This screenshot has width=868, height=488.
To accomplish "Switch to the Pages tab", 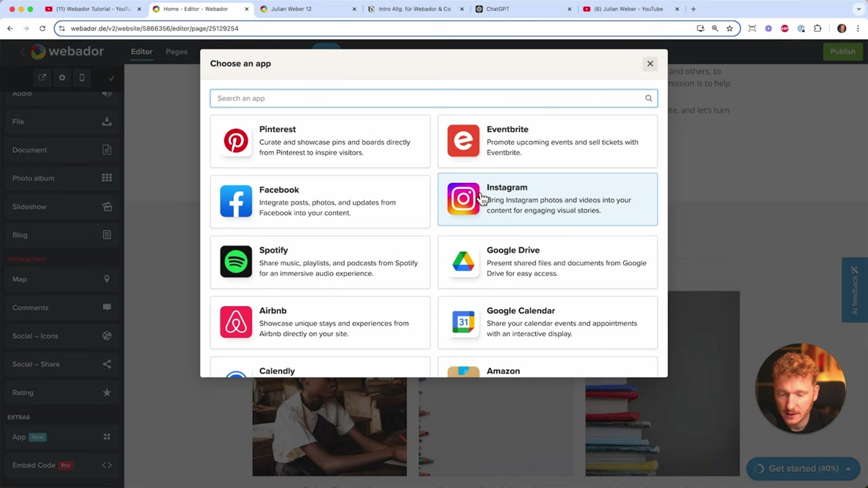I will tap(176, 52).
